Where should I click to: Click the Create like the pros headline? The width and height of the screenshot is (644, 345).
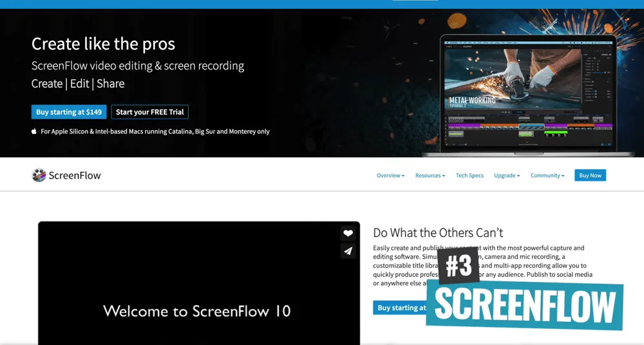(103, 44)
